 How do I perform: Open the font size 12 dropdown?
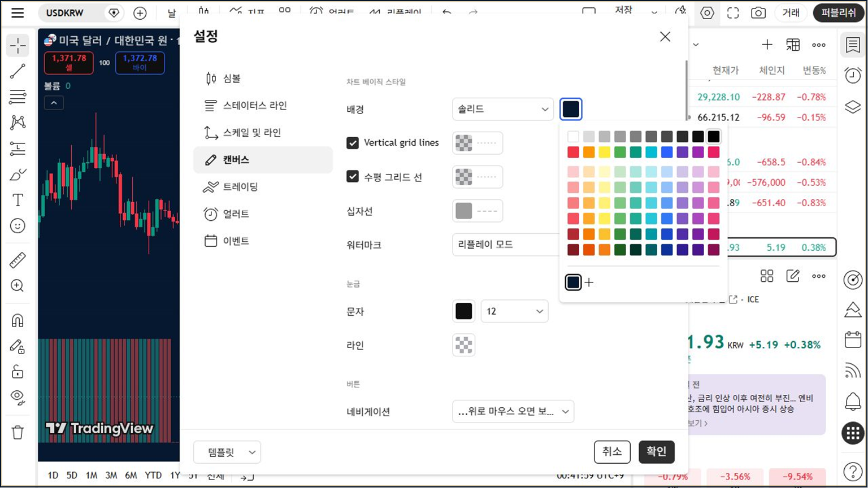[x=514, y=311]
